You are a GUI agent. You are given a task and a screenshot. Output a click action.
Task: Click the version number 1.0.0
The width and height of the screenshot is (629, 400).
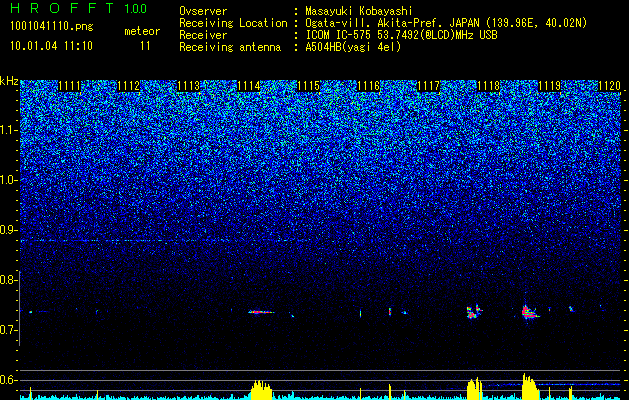(136, 8)
